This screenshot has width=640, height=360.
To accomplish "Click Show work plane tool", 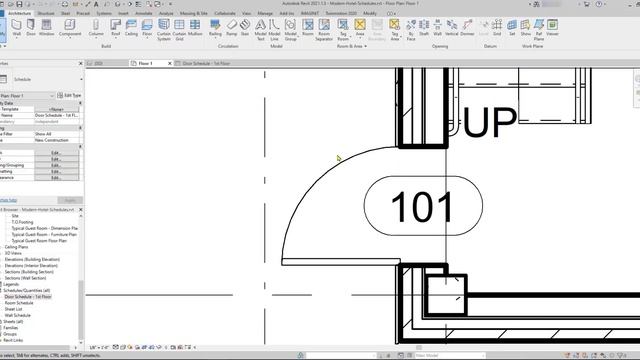I will pyautogui.click(x=525, y=27).
